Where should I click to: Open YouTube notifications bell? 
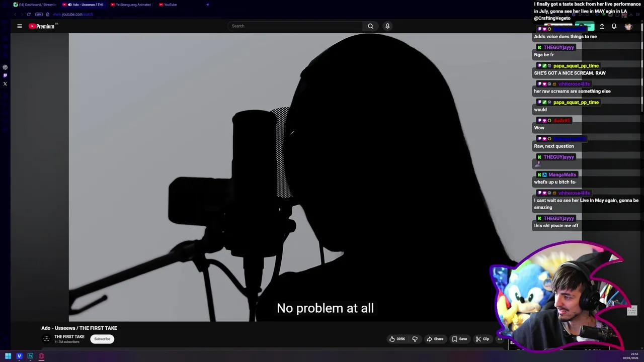click(614, 26)
